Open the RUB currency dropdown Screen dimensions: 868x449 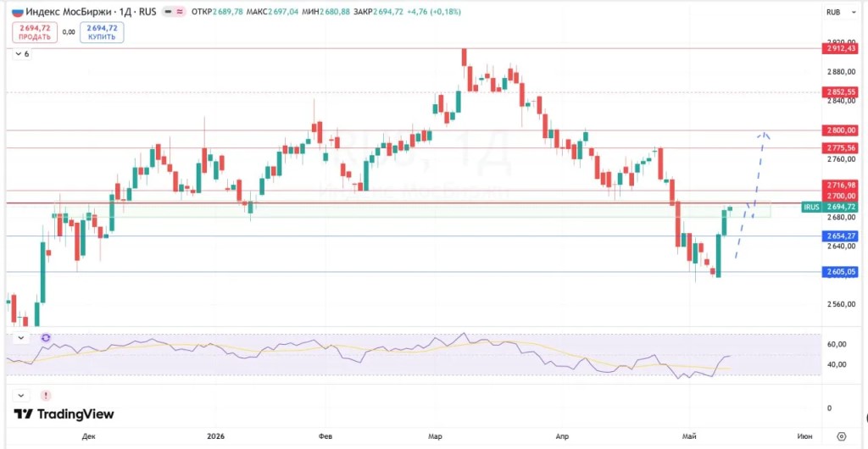coord(841,12)
